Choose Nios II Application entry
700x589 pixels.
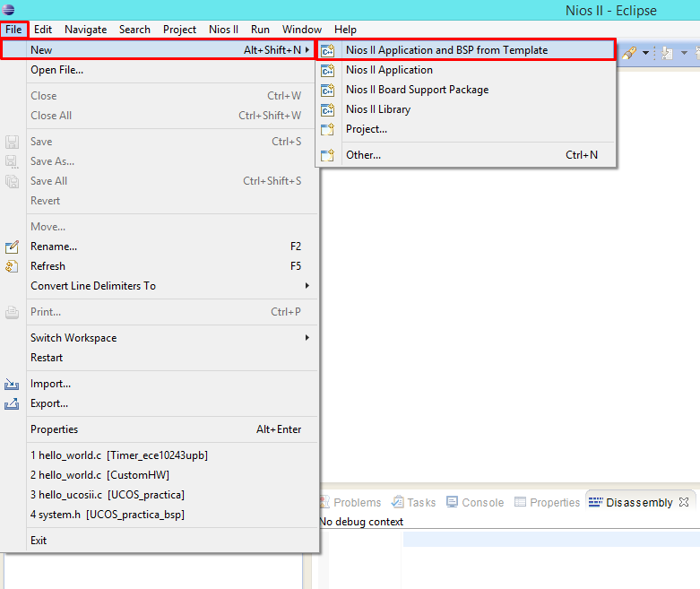[x=467, y=70]
